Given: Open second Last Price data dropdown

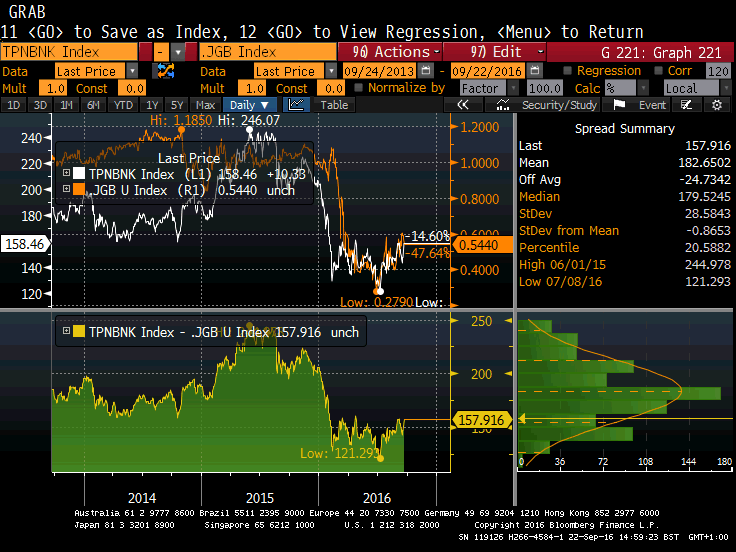Looking at the screenshot, I should (331, 71).
